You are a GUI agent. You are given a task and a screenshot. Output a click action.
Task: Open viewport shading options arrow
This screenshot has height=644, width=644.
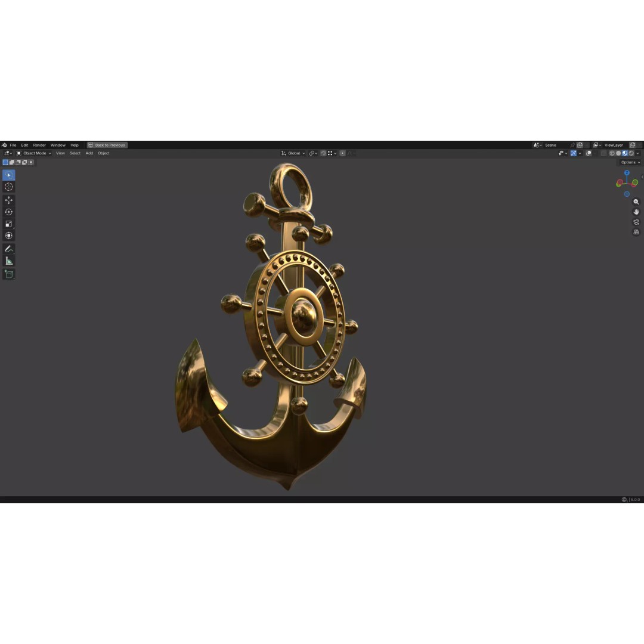[638, 153]
